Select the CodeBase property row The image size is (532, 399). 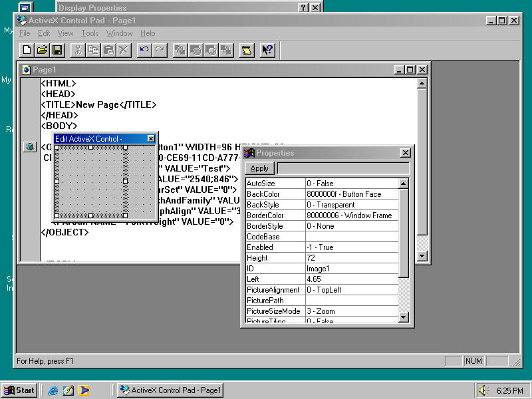coord(322,237)
